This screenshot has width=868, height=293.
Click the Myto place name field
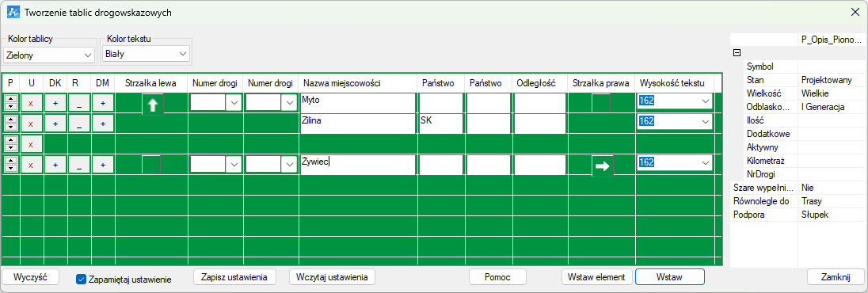point(358,103)
